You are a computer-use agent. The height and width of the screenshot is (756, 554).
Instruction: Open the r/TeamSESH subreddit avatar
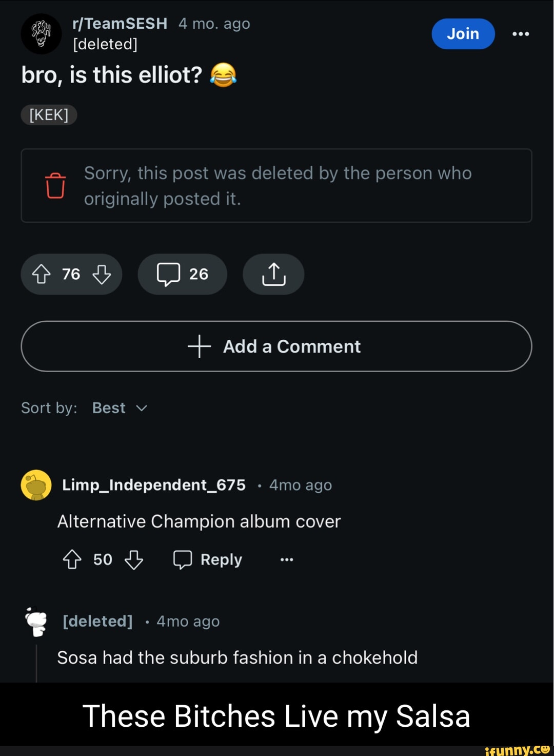(41, 33)
